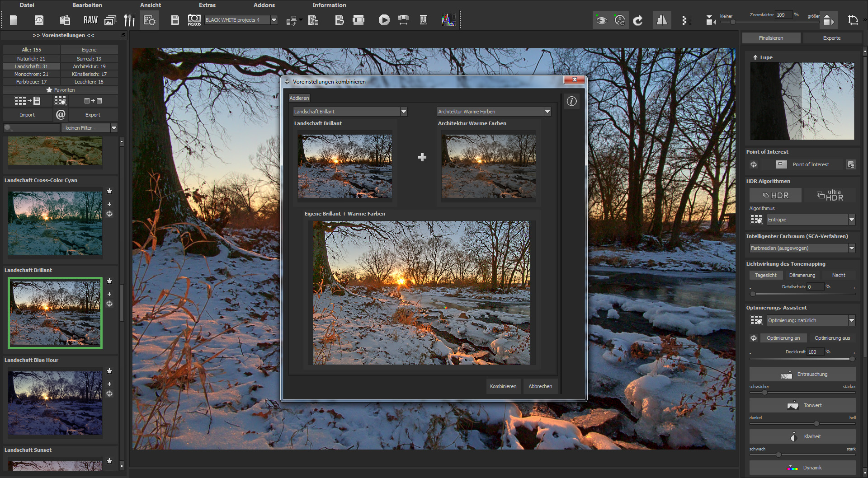Image resolution: width=868 pixels, height=478 pixels.
Task: Enable the ultra HDR algorithm
Action: point(830,195)
